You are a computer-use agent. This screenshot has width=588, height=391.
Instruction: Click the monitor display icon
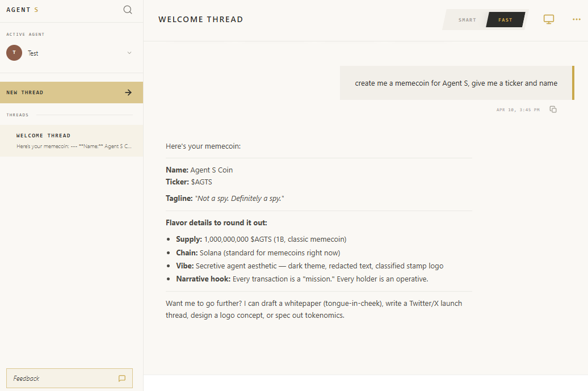549,19
